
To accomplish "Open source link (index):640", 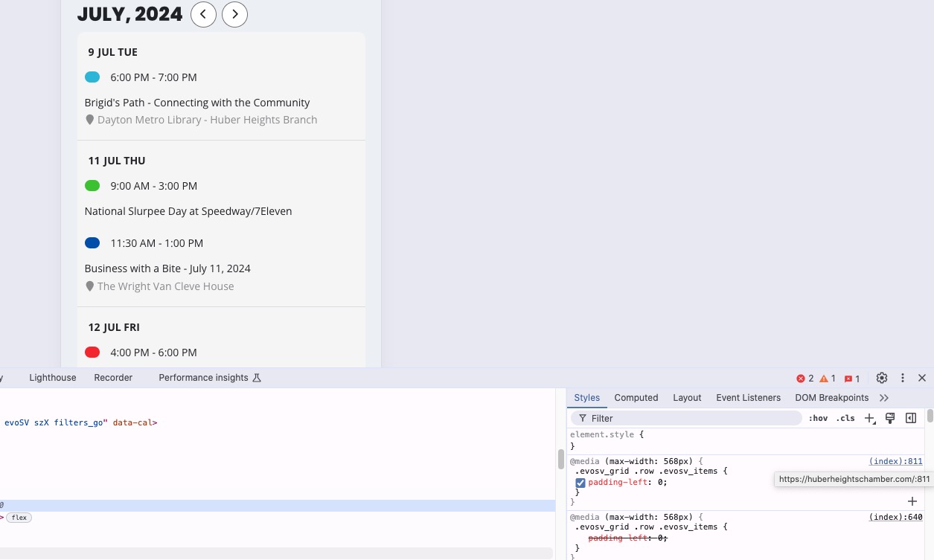I will [895, 517].
